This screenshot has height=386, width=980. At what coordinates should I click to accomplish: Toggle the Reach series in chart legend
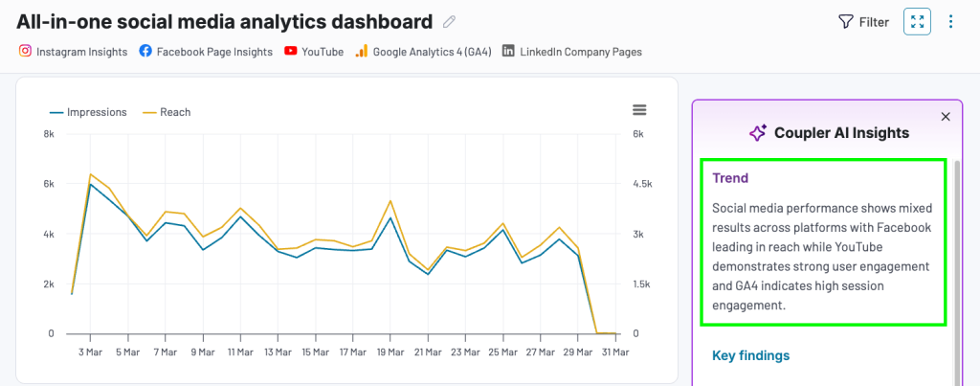point(167,112)
